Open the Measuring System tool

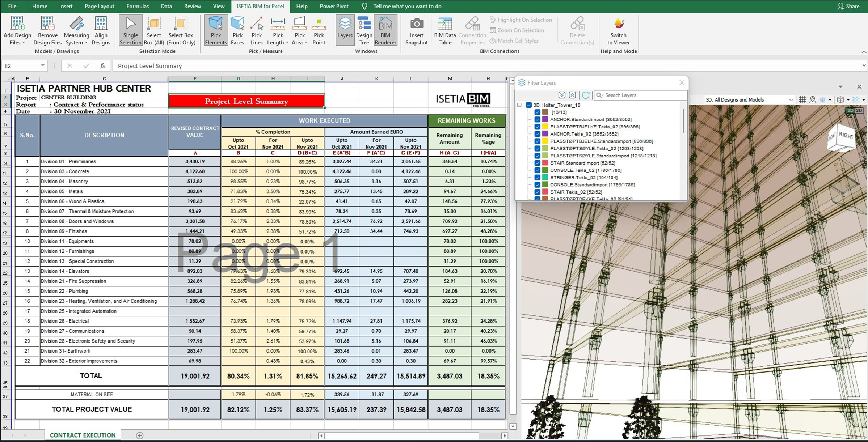76,31
